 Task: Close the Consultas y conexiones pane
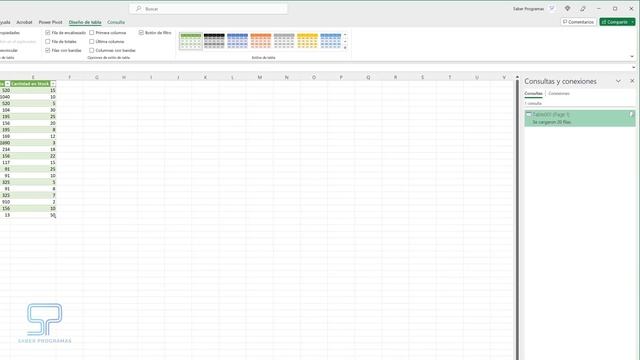tap(632, 81)
